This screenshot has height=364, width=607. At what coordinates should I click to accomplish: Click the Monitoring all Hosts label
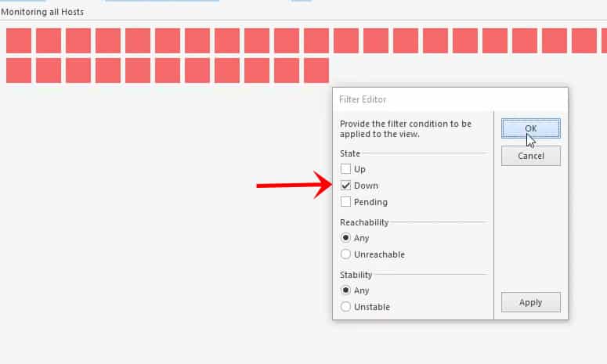pos(42,12)
